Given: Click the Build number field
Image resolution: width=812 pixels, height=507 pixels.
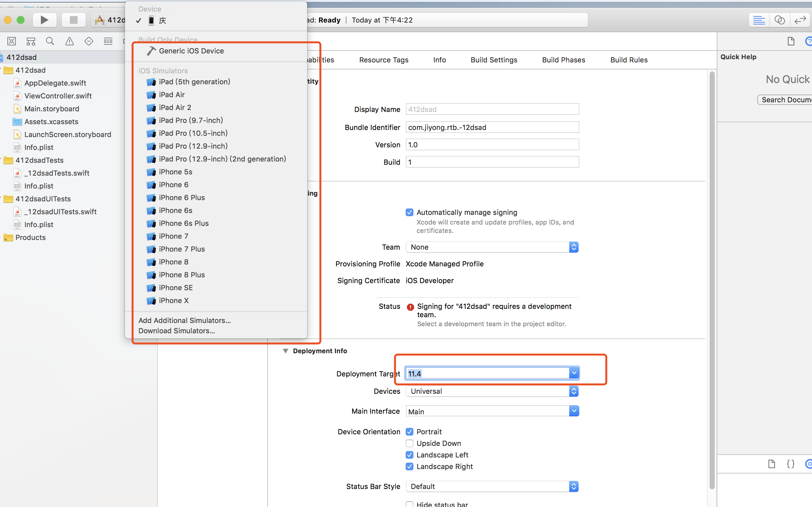Looking at the screenshot, I should click(492, 162).
